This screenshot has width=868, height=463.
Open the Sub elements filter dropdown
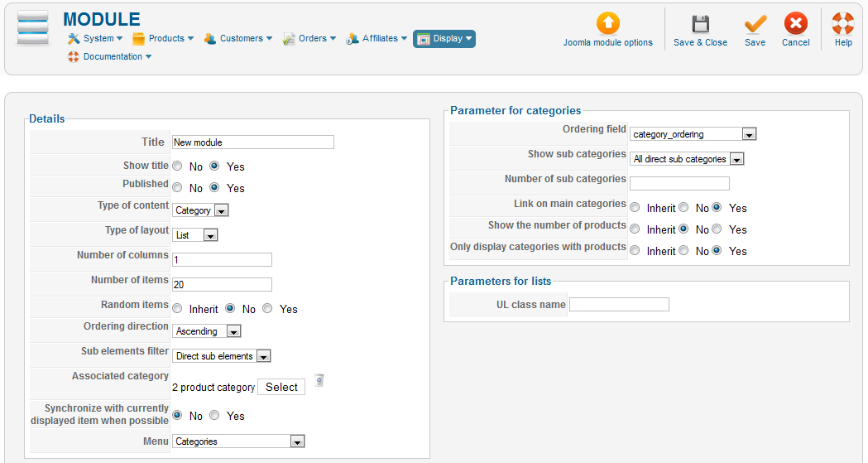point(222,356)
